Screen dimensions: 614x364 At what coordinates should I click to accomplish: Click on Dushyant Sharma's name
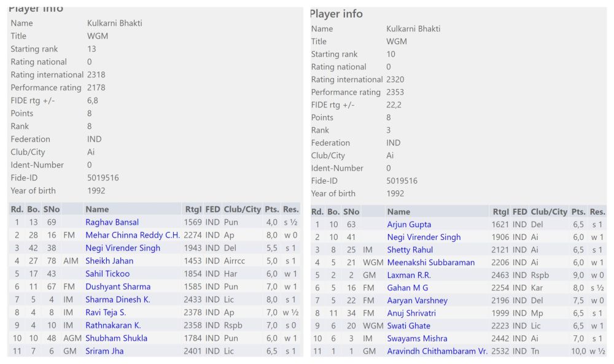coord(118,287)
